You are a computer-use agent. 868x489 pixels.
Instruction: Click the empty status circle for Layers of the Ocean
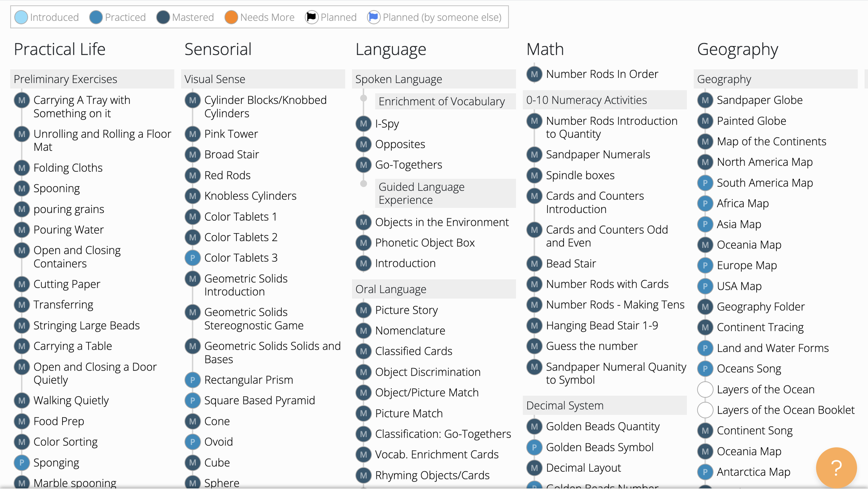705,389
